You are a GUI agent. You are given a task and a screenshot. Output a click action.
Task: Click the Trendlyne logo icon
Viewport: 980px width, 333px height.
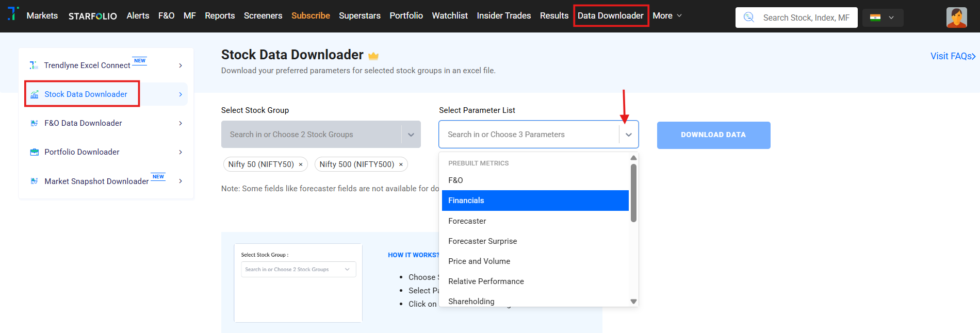click(x=13, y=14)
